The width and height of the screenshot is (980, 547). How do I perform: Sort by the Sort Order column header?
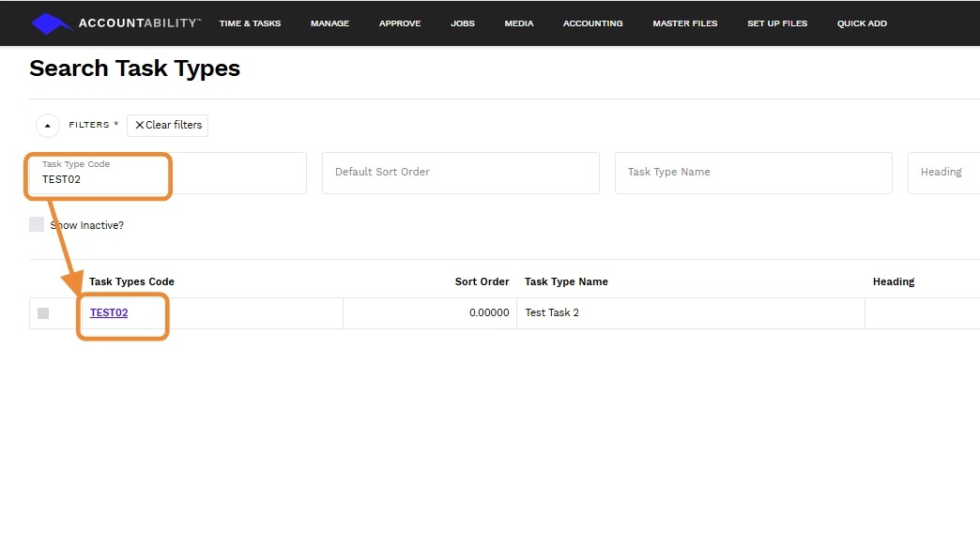[482, 281]
